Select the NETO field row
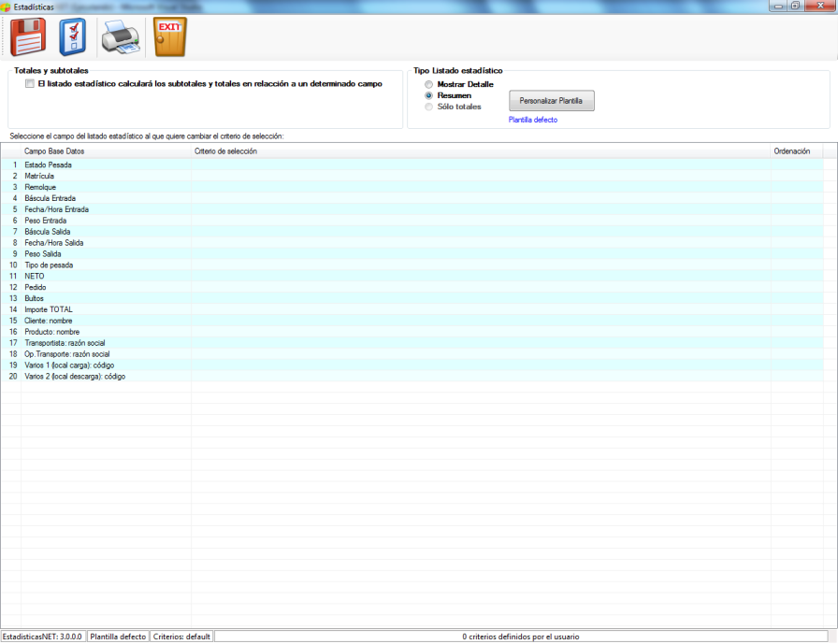This screenshot has height=644, width=838. pyautogui.click(x=412, y=276)
